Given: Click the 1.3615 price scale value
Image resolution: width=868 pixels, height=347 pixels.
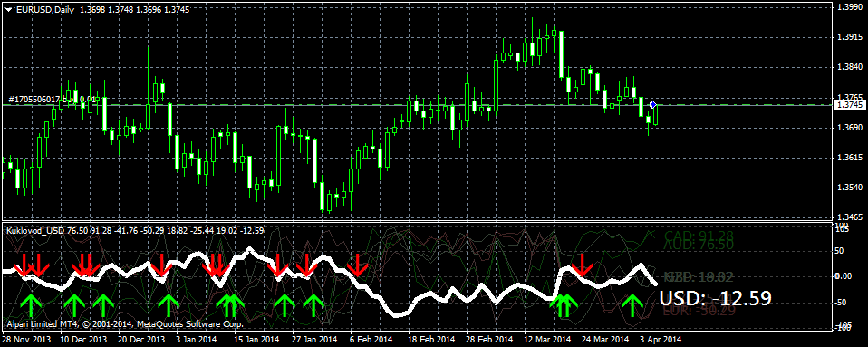Looking at the screenshot, I should [849, 157].
